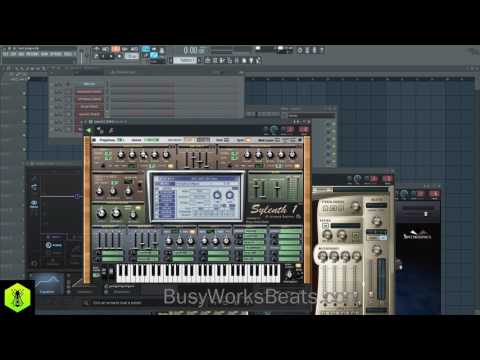This screenshot has height=360, width=480.
Task: Click the blue level meter in beige plugin
Action: (381, 279)
